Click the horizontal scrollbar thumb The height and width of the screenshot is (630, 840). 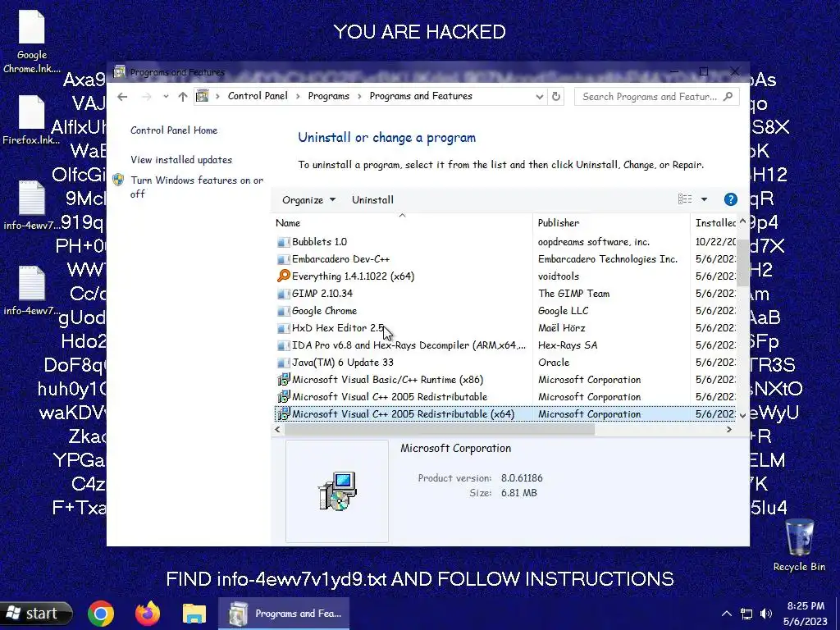click(439, 429)
